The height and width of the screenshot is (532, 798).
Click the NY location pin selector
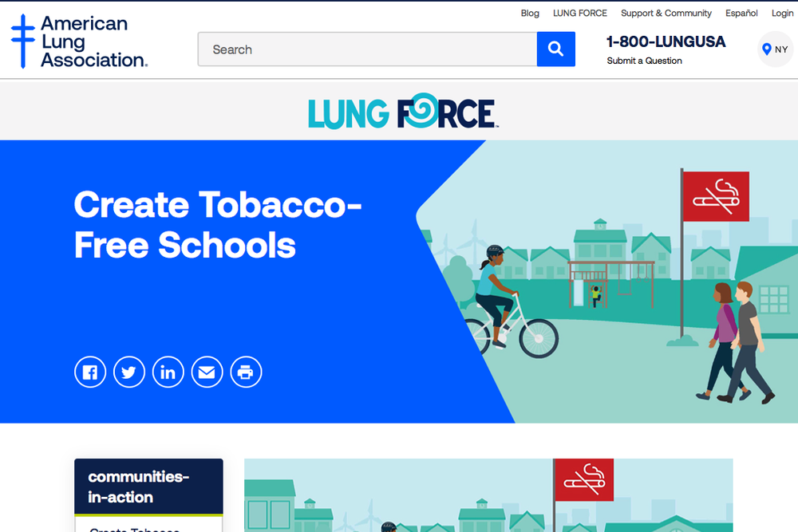click(x=775, y=49)
